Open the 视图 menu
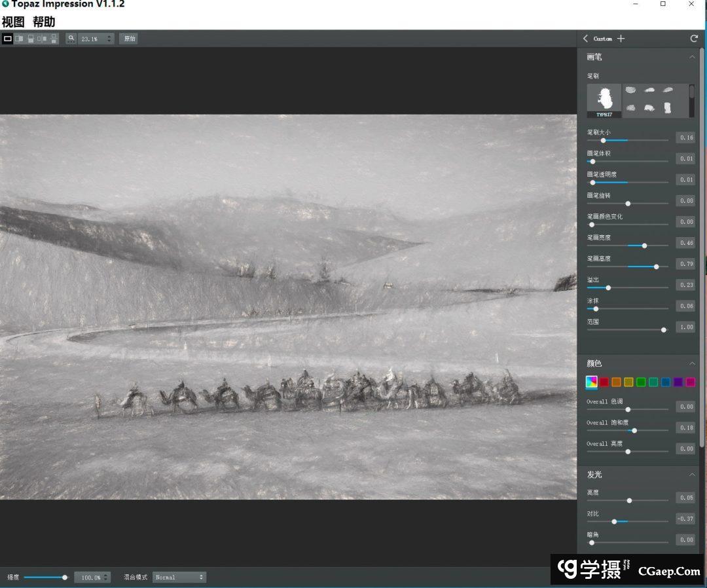707x588 pixels. (13, 22)
